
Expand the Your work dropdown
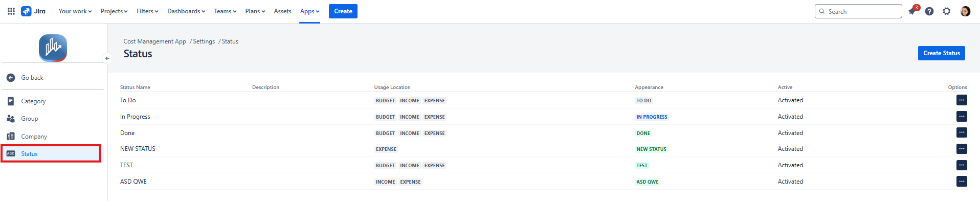point(75,11)
